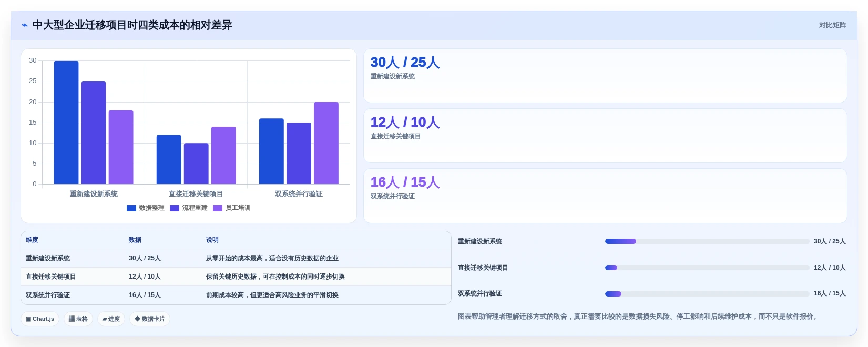
Task: Click the 员工培训 bar for 双系统并行验证
Action: point(326,143)
